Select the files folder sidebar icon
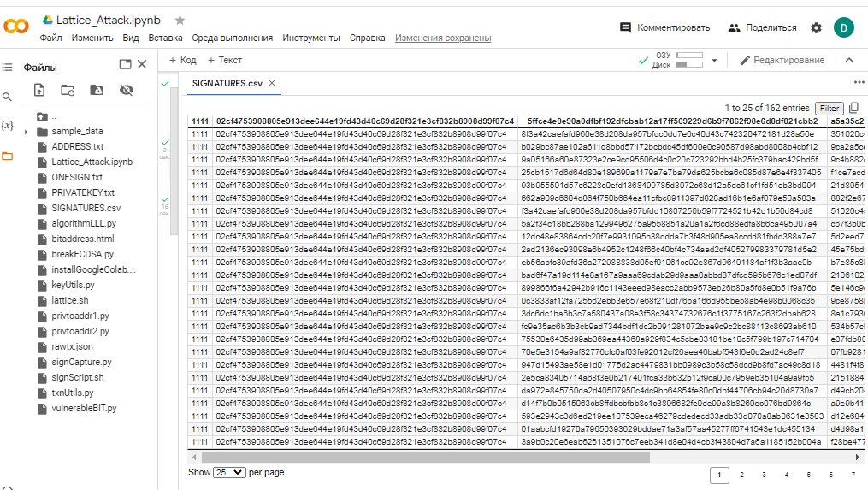The width and height of the screenshot is (868, 490). pyautogui.click(x=7, y=156)
